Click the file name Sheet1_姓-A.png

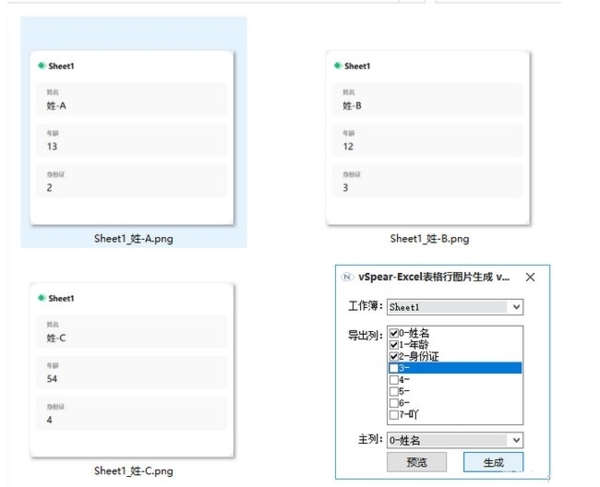[x=134, y=239]
